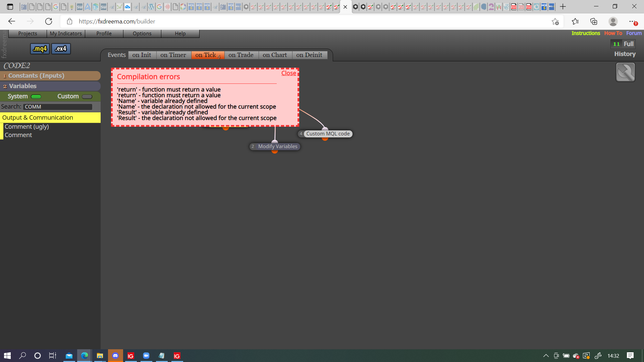Open File Explorer from the taskbar
This screenshot has height=362, width=644.
(100, 356)
